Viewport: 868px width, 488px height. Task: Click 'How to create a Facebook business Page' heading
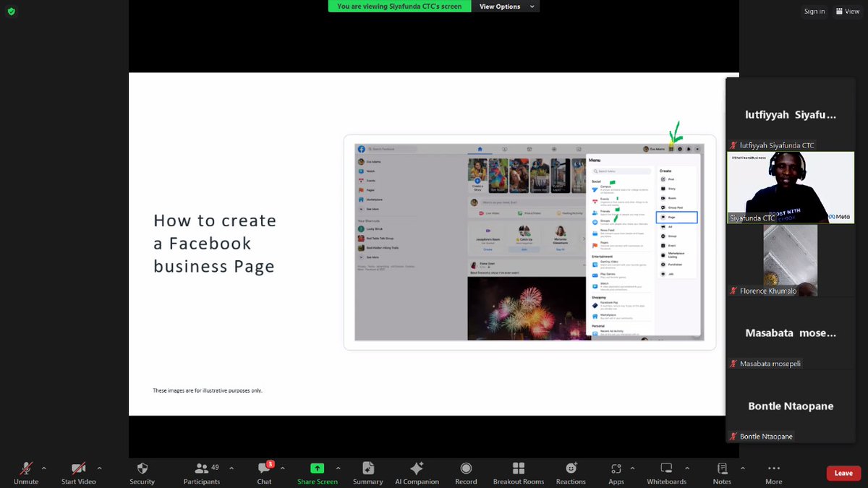point(215,243)
